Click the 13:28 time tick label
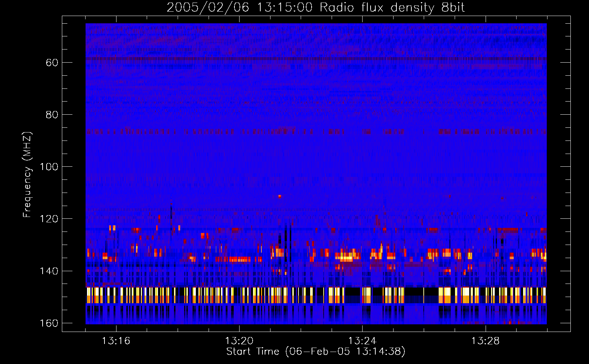The height and width of the screenshot is (364, 589). pyautogui.click(x=486, y=341)
